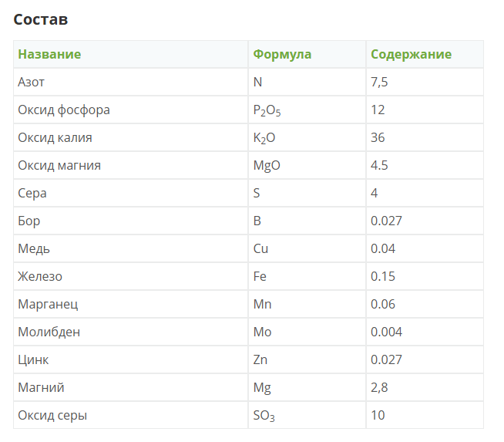This screenshot has width=504, height=442.
Task: Select the "Азот" row name cell
Action: click(x=32, y=82)
